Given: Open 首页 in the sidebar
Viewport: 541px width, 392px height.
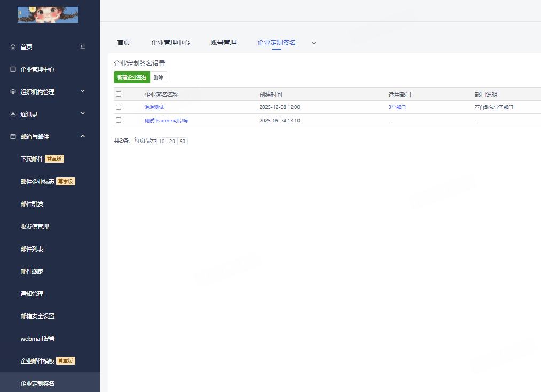Looking at the screenshot, I should point(26,47).
